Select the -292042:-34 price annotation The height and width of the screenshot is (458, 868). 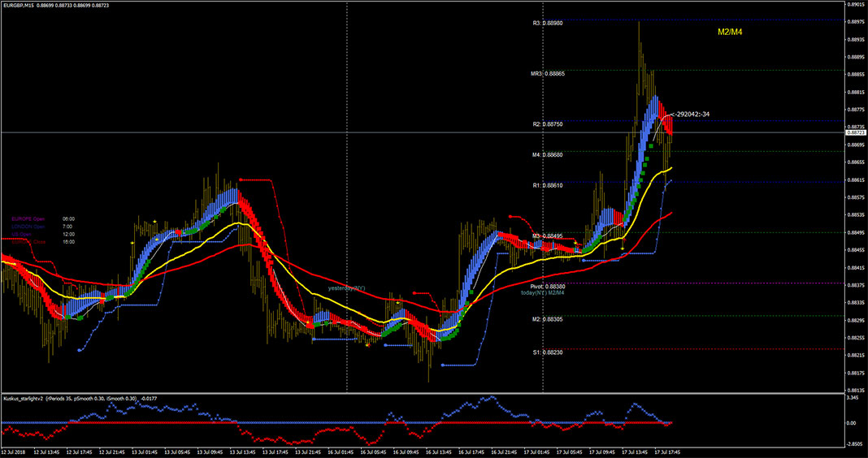[690, 114]
